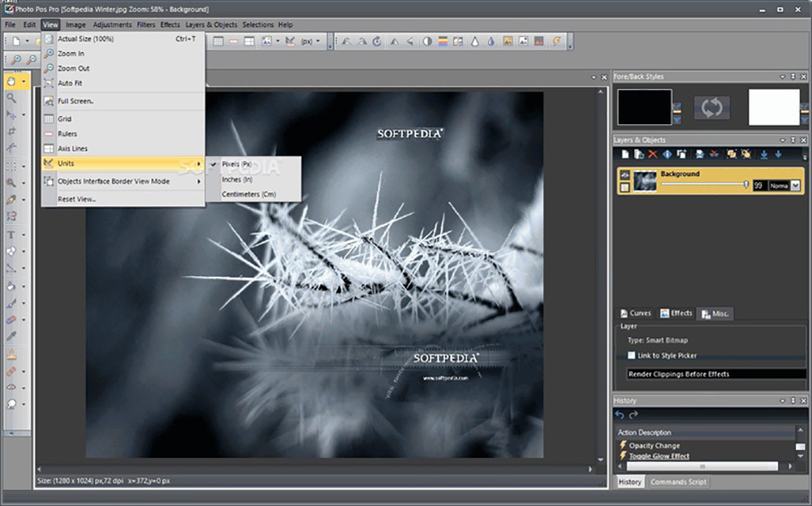Click the merge layers down arrow icon
The width and height of the screenshot is (812, 506).
point(765,154)
